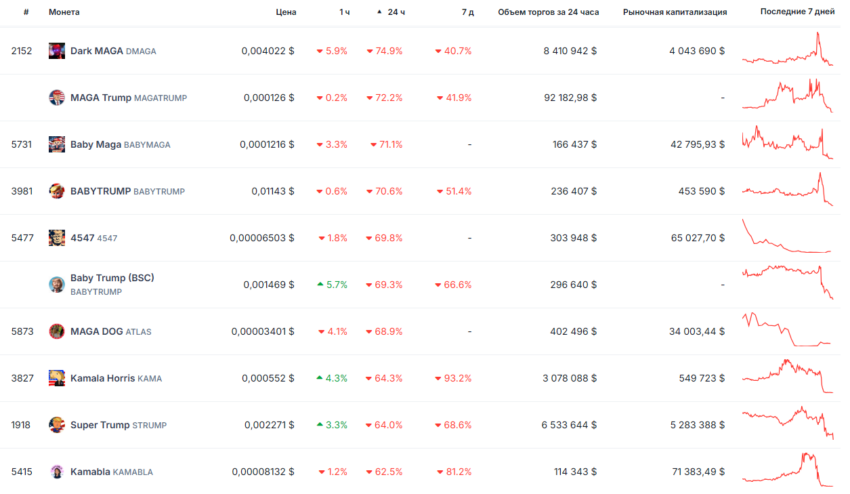Sort by the 24 ч column header
This screenshot has width=850, height=494.
point(391,12)
